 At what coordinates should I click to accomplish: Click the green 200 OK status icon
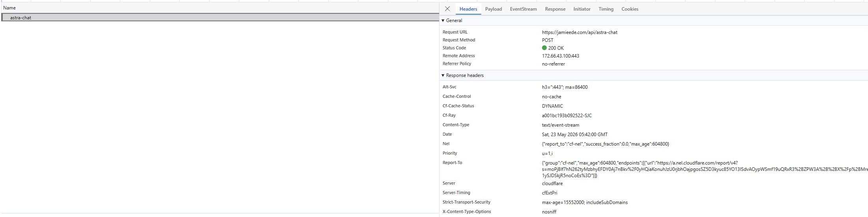(544, 48)
